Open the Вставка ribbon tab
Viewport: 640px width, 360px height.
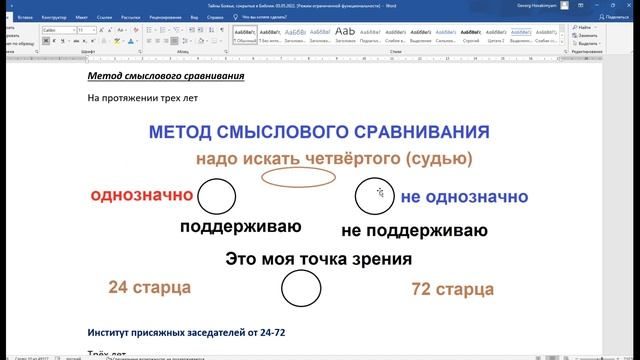(25, 17)
